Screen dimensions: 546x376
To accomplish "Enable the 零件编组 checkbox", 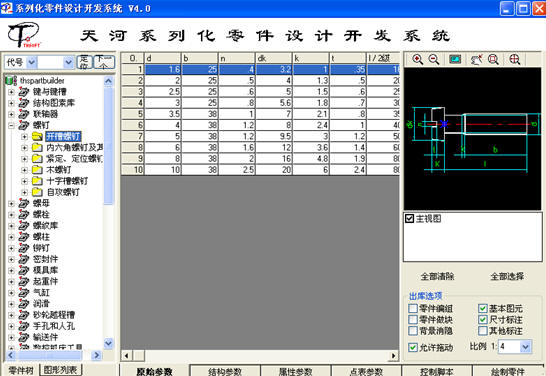I will [413, 308].
